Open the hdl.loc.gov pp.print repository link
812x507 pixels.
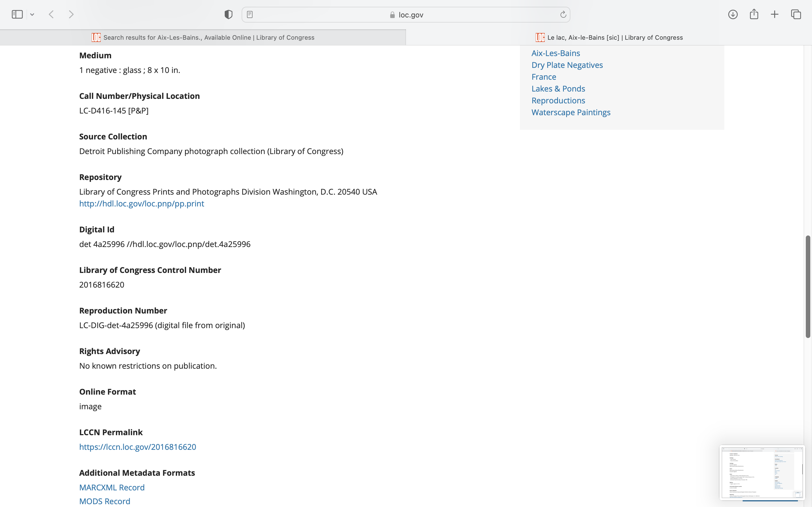142,204
